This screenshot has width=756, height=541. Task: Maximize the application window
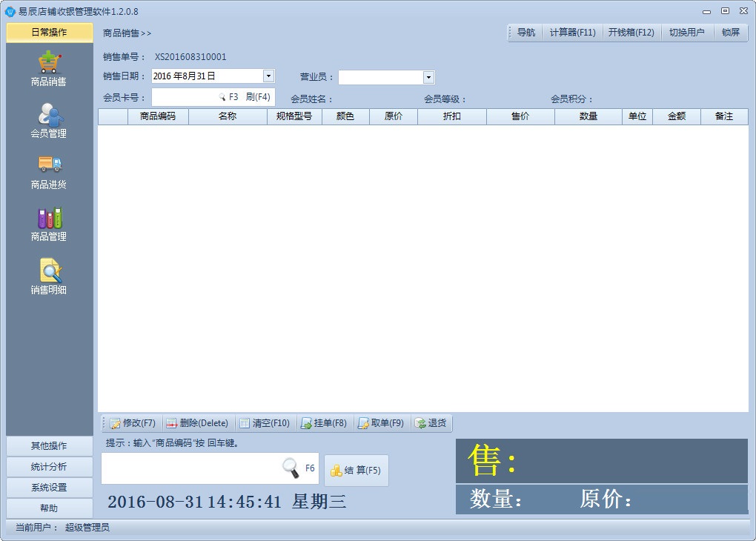(725, 10)
